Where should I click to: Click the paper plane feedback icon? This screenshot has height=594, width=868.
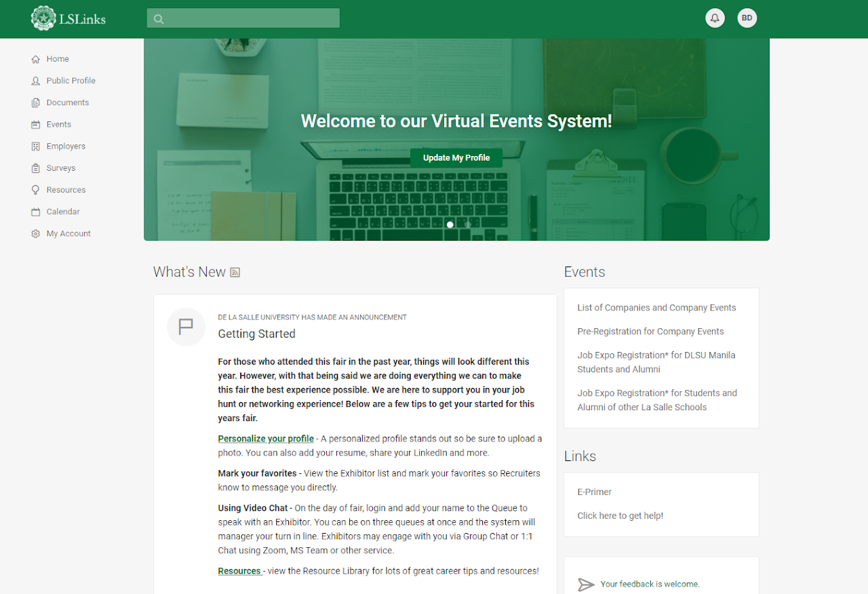coord(586,584)
